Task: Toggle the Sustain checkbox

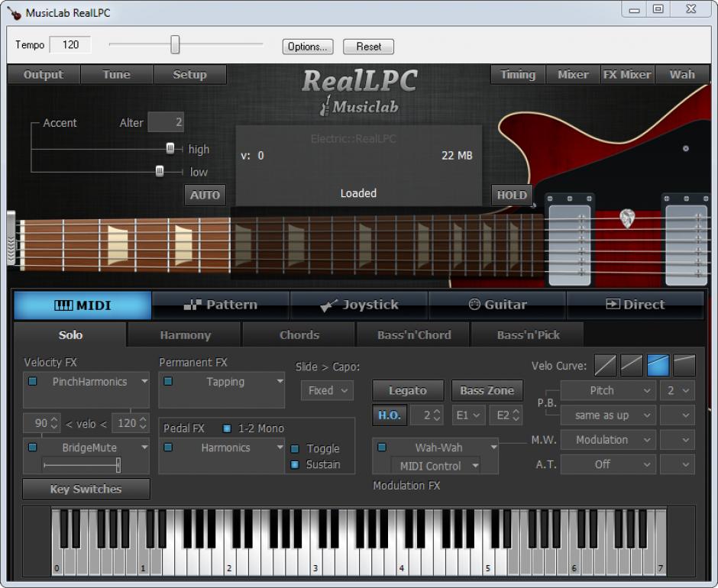Action: pyautogui.click(x=295, y=464)
